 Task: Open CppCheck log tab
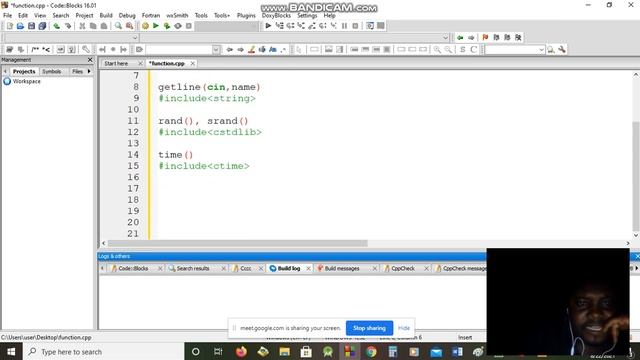click(402, 268)
